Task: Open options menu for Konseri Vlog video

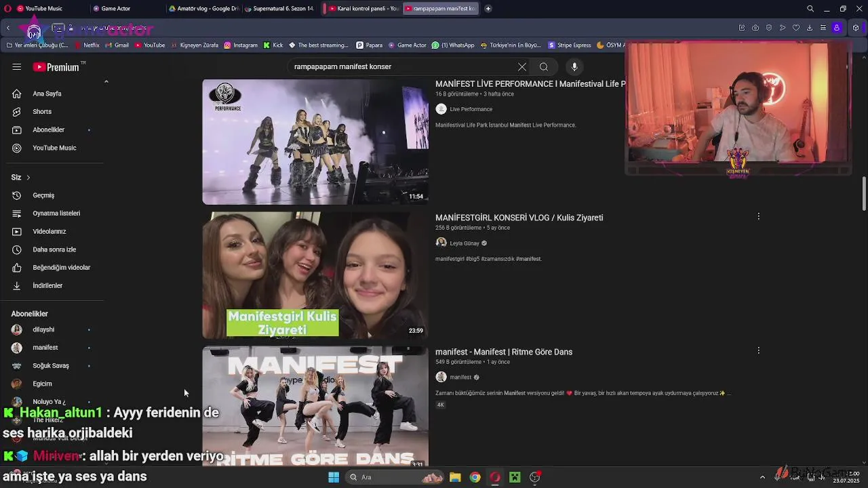Action: (x=758, y=216)
